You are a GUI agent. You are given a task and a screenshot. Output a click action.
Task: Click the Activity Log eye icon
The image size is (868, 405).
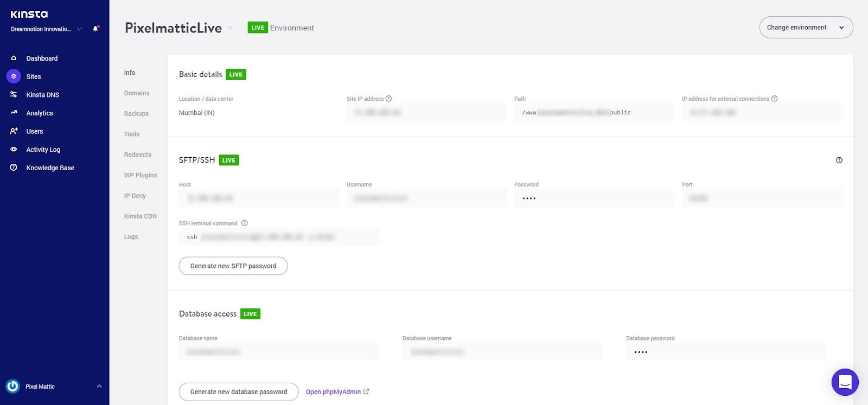point(14,149)
